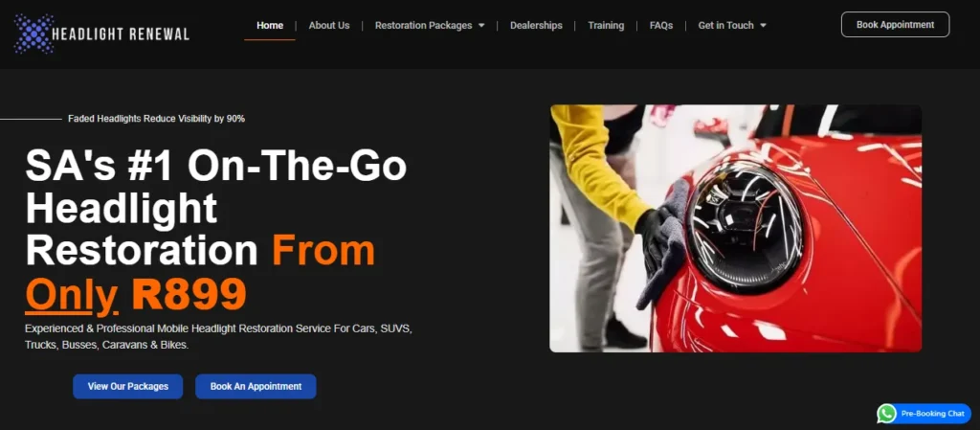Open the Restoration Packages menu label
Image resolution: width=980 pixels, height=430 pixels.
point(423,26)
